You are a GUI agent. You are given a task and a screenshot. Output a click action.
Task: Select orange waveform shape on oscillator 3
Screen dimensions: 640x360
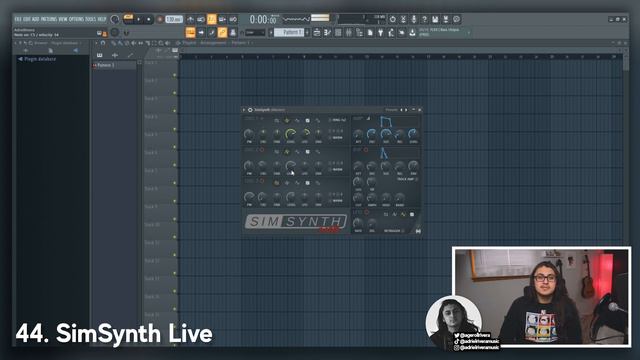(277, 183)
